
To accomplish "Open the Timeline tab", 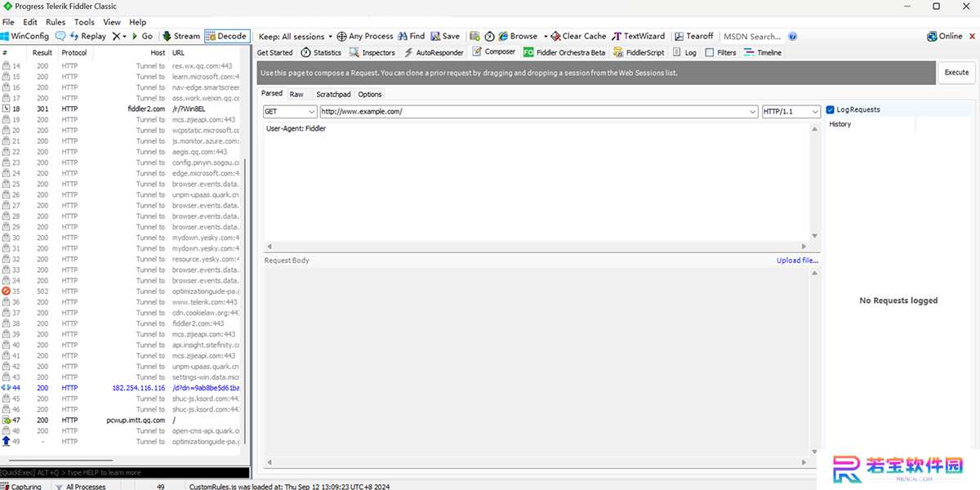I will point(763,52).
